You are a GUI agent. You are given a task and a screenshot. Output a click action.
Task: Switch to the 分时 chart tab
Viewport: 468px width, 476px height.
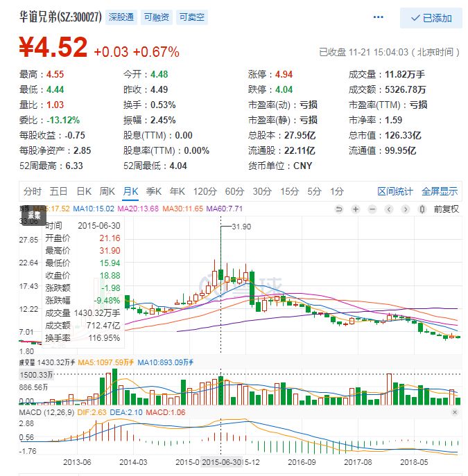[32, 191]
